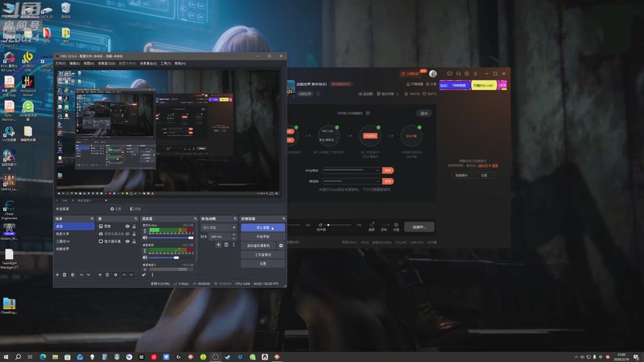The image size is (644, 362).
Task: Click exit button in Douyu OBS mode panel
Action: point(424,113)
